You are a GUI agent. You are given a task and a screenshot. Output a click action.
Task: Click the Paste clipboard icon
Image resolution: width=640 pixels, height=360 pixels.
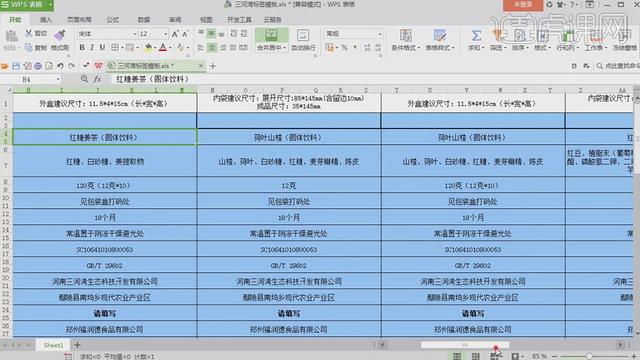point(11,36)
